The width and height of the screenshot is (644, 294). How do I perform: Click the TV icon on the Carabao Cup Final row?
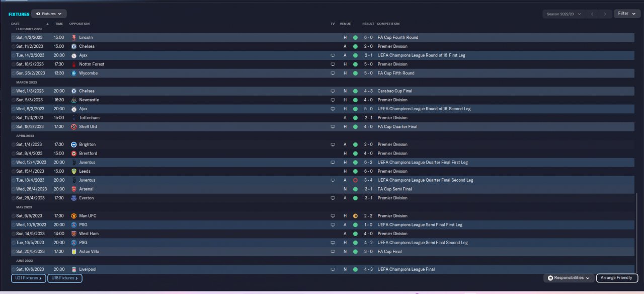(333, 91)
